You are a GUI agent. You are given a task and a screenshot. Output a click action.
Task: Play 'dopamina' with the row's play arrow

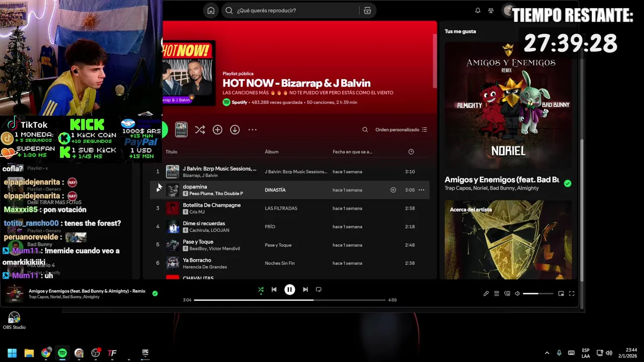(158, 190)
